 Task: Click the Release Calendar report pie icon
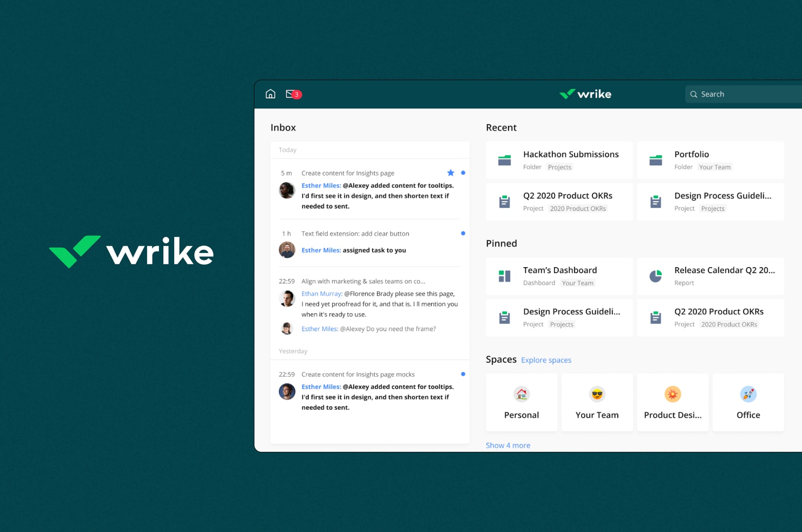coord(655,276)
